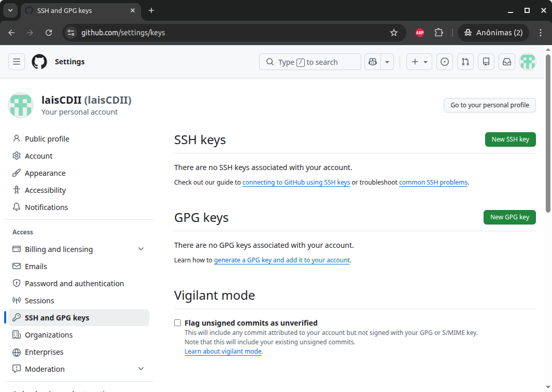This screenshot has height=392, width=552.
Task: Open the Copilot chat icon
Action: [372, 62]
